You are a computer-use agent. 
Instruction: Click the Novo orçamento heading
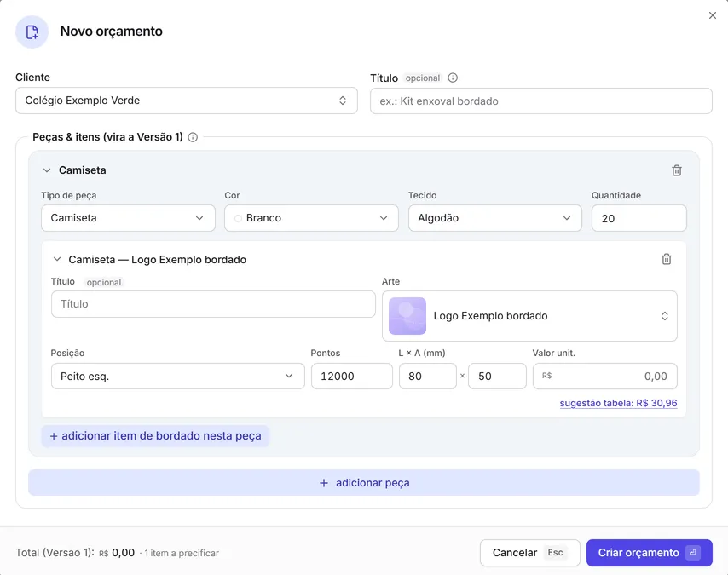(112, 32)
